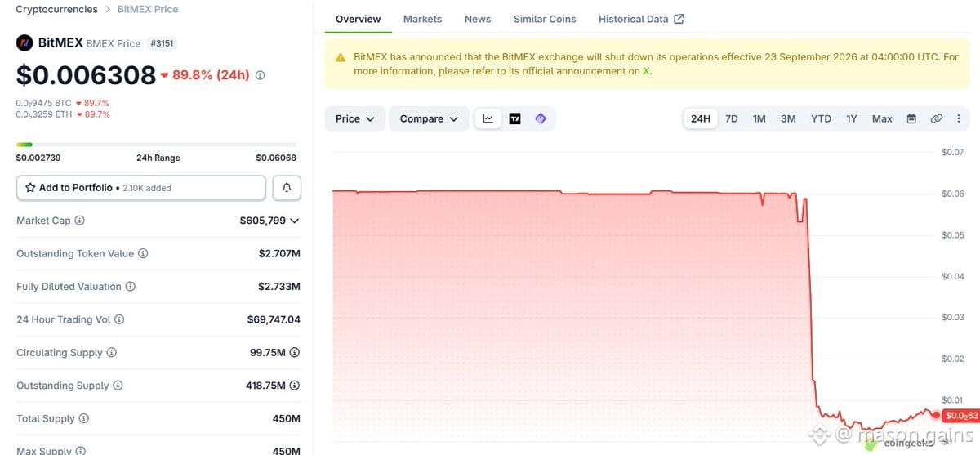Screen dimensions: 980x455
Task: Switch to the TradingView chart icon
Action: tap(514, 118)
